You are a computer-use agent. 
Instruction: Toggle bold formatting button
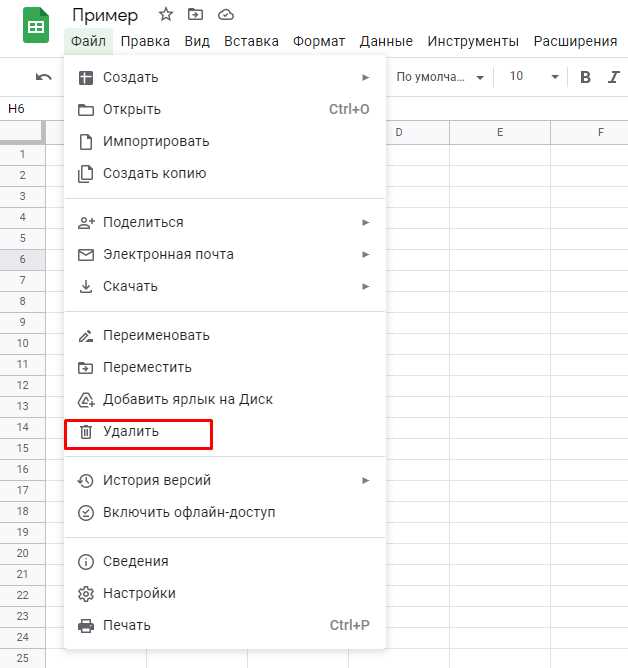[x=585, y=77]
